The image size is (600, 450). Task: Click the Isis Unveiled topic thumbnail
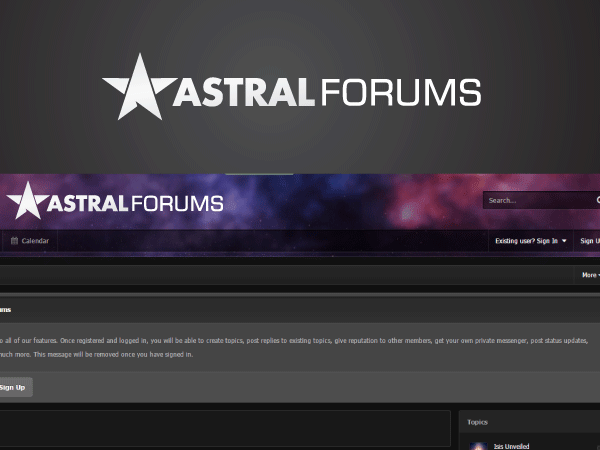coord(478,446)
